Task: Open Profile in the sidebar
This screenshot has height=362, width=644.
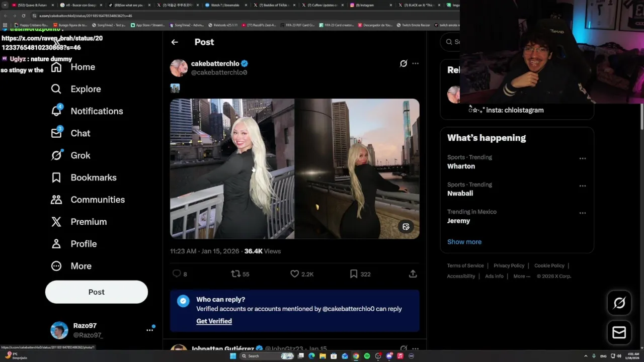Action: pyautogui.click(x=73, y=244)
